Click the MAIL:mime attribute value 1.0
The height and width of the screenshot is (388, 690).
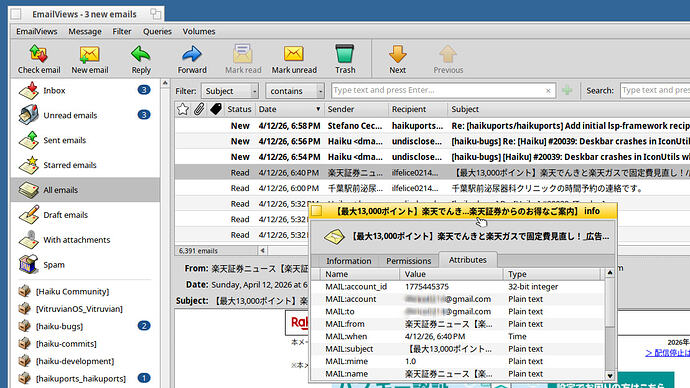pyautogui.click(x=410, y=361)
